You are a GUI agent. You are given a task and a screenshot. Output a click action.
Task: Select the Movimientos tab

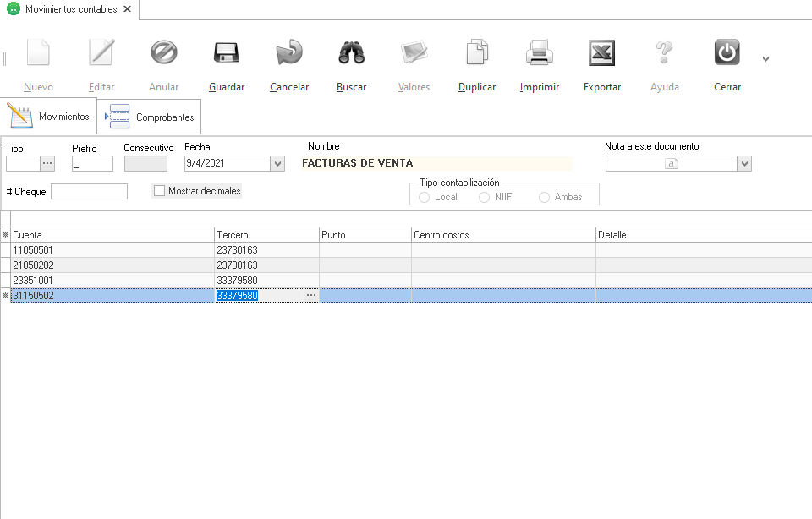[x=50, y=117]
